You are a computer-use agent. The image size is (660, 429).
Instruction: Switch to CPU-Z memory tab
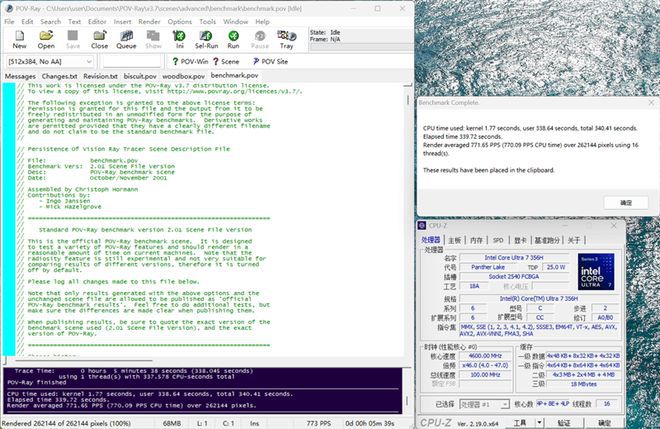(476, 240)
